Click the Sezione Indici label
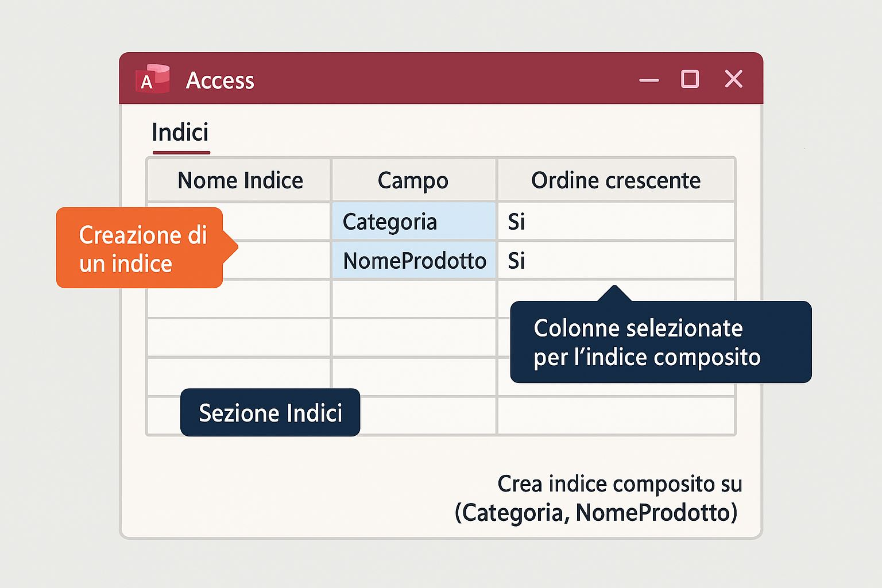 point(270,413)
